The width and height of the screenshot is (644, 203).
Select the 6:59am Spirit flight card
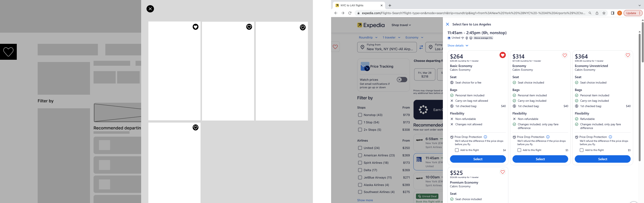[x=428, y=143]
